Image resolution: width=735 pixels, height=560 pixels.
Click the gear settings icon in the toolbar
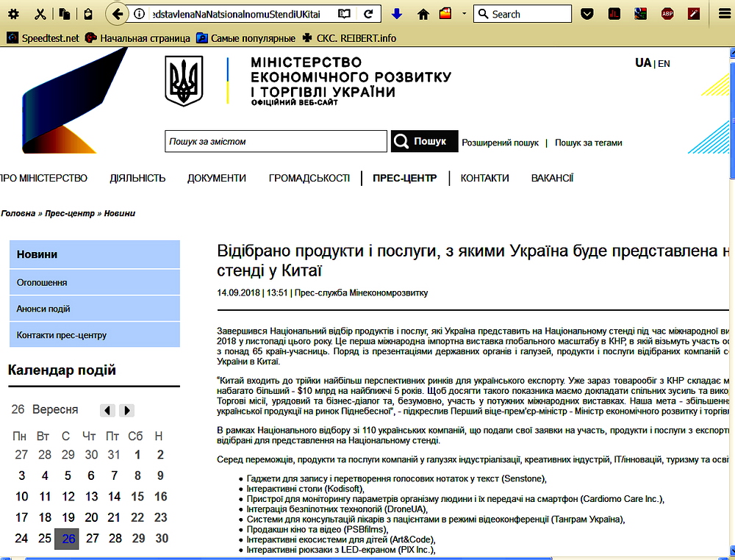(13, 14)
